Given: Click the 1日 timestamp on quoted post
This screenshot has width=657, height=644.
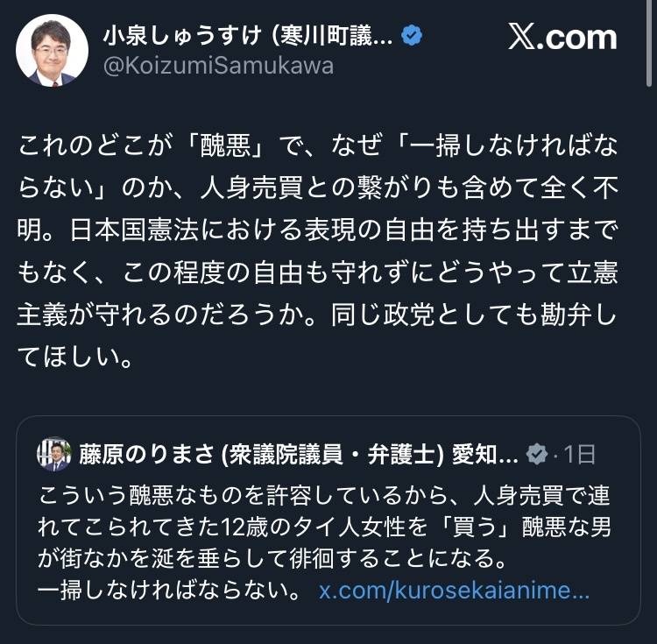Looking at the screenshot, I should pyautogui.click(x=579, y=454).
